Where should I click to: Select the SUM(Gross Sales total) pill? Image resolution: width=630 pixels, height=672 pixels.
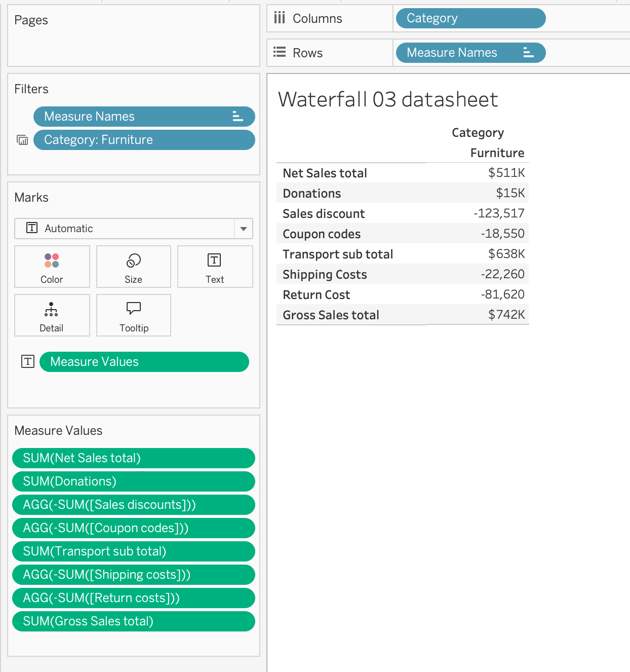133,621
